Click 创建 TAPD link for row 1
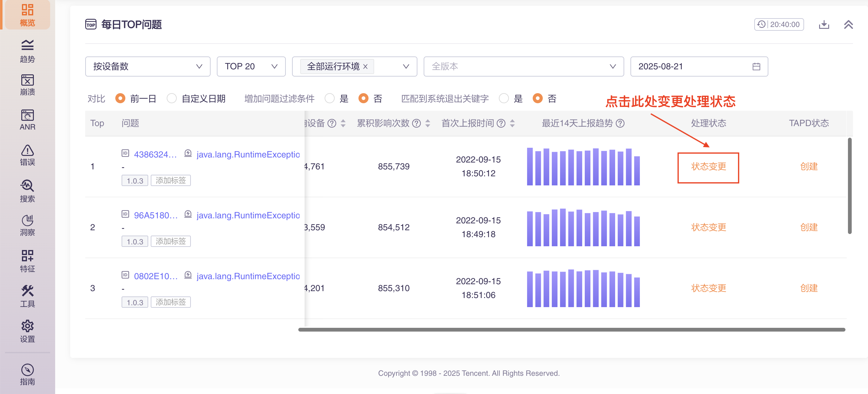868x394 pixels. [809, 167]
